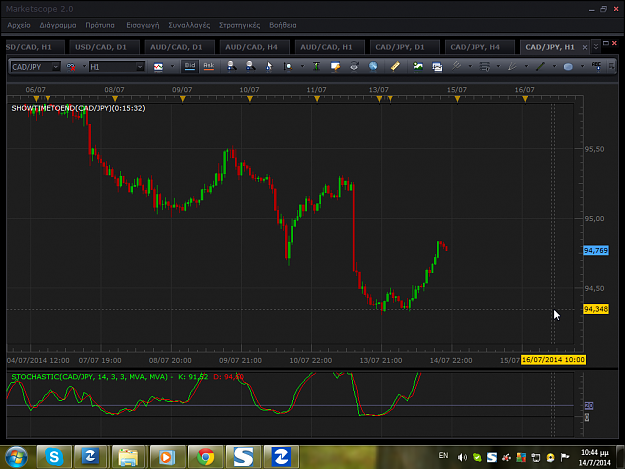
Task: Click the 94,769 current price label
Action: click(x=596, y=251)
